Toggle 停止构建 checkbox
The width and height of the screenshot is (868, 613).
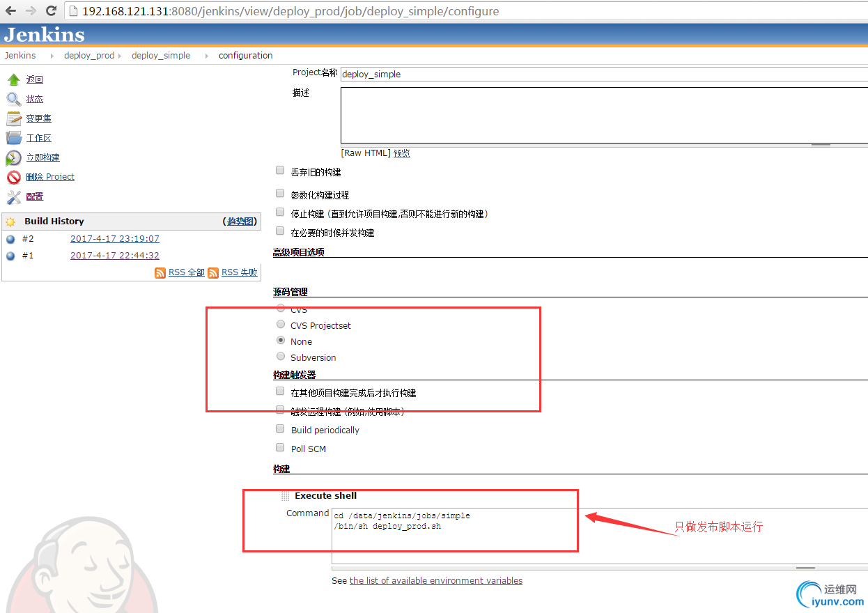click(280, 212)
